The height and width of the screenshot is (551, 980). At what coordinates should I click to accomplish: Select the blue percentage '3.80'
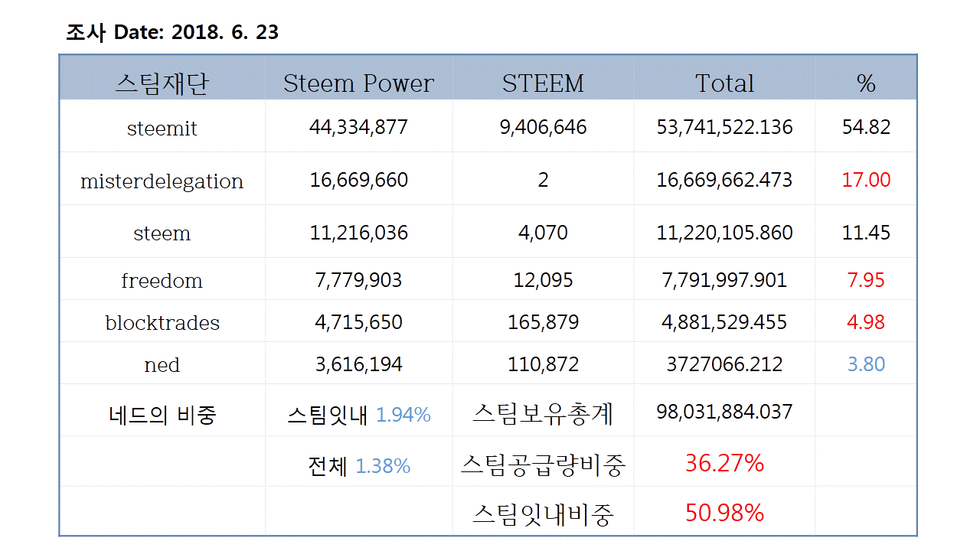[866, 364]
